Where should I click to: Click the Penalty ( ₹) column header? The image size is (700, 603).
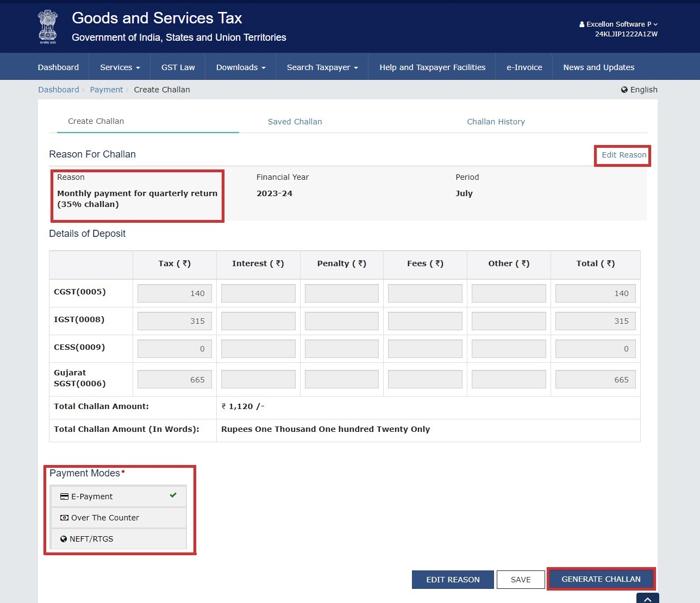342,263
